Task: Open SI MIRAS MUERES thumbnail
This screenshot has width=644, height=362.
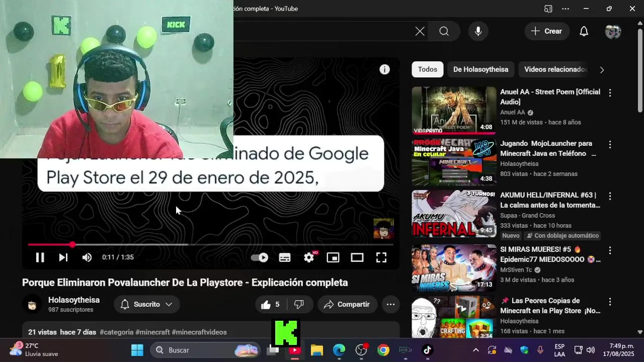Action: pos(454,268)
